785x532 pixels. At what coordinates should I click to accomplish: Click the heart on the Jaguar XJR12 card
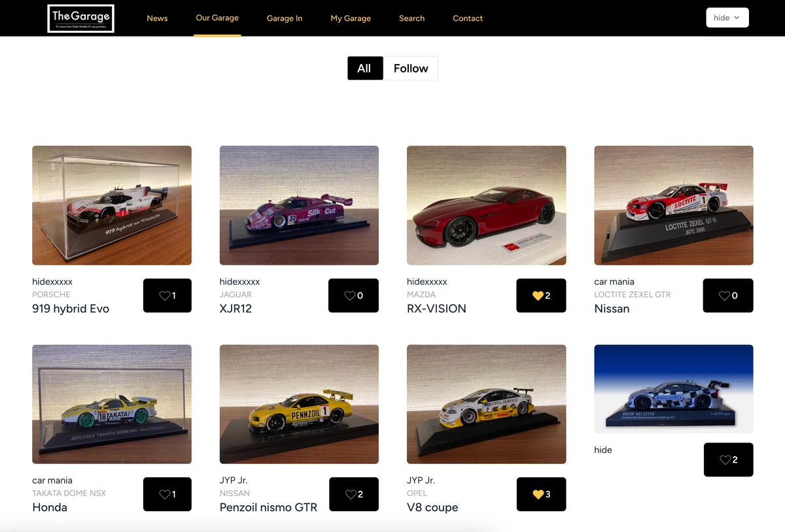point(350,296)
